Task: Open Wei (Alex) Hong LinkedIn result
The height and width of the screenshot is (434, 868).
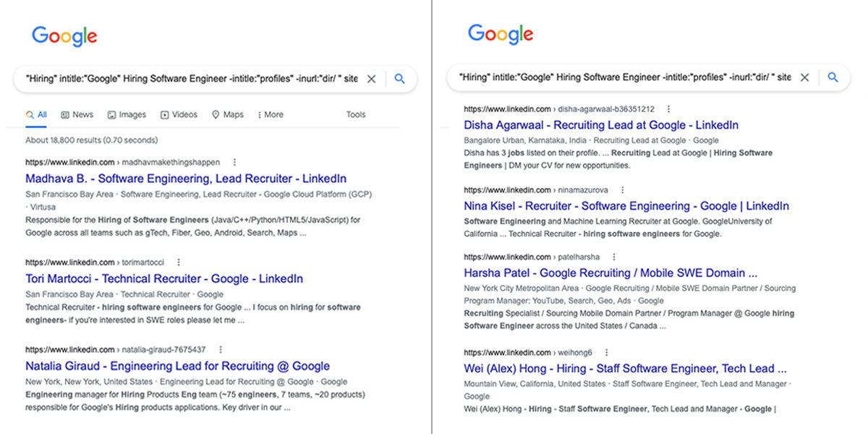Action: (x=625, y=368)
